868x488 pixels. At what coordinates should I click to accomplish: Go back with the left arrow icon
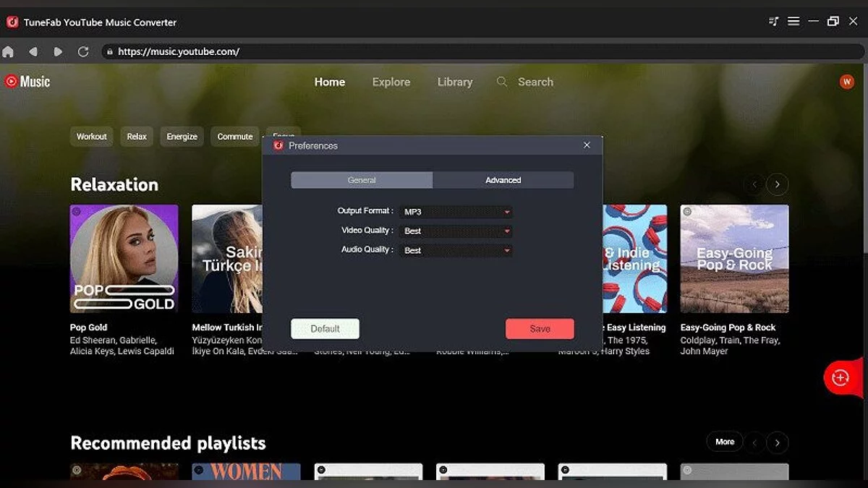point(33,52)
